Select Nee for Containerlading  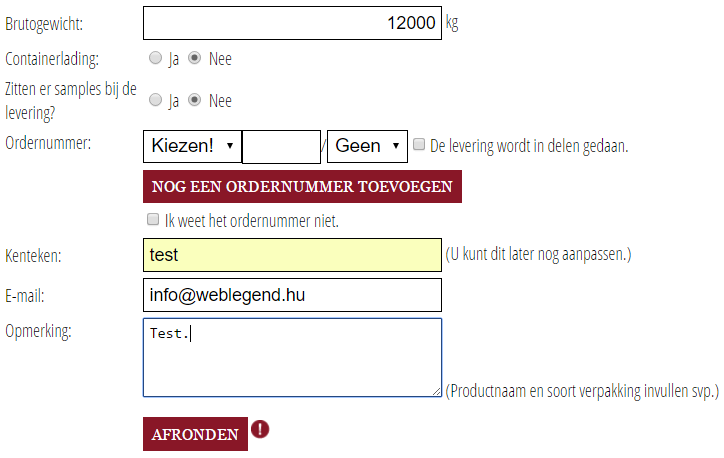click(x=195, y=58)
